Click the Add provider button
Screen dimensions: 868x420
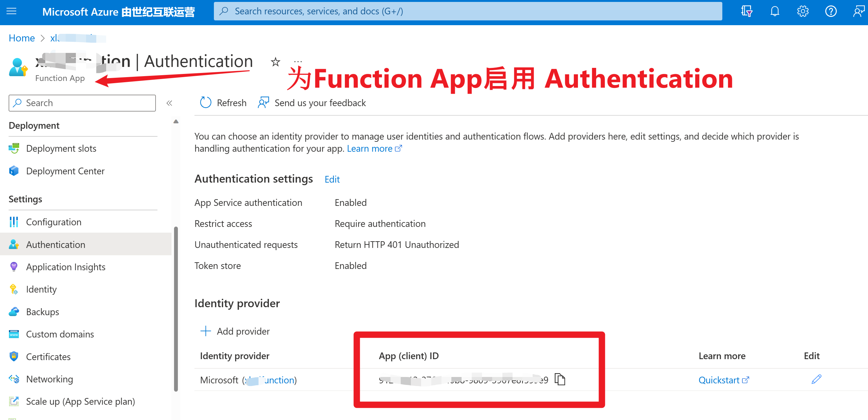pyautogui.click(x=235, y=331)
